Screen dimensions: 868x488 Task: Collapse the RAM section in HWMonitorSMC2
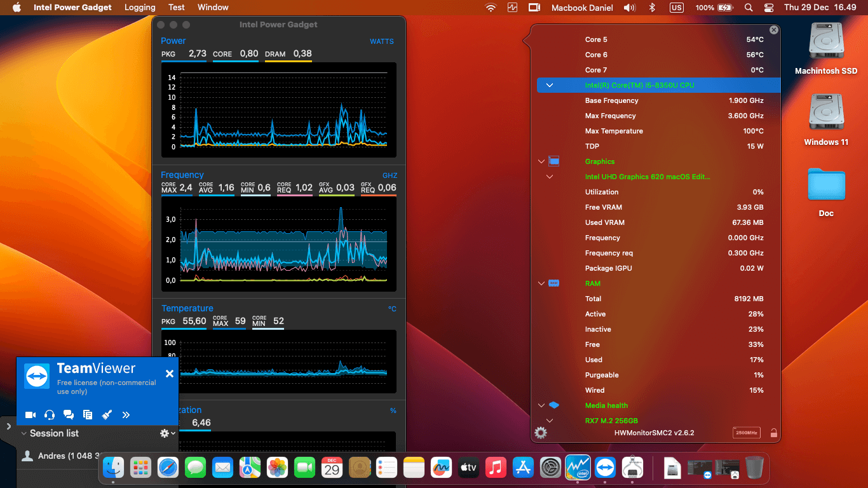(x=541, y=283)
